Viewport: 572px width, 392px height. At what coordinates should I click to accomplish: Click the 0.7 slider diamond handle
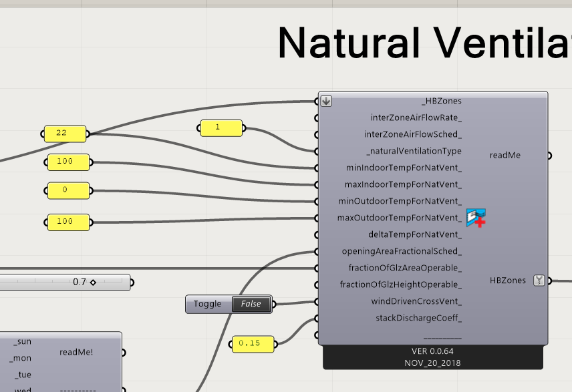tap(93, 282)
